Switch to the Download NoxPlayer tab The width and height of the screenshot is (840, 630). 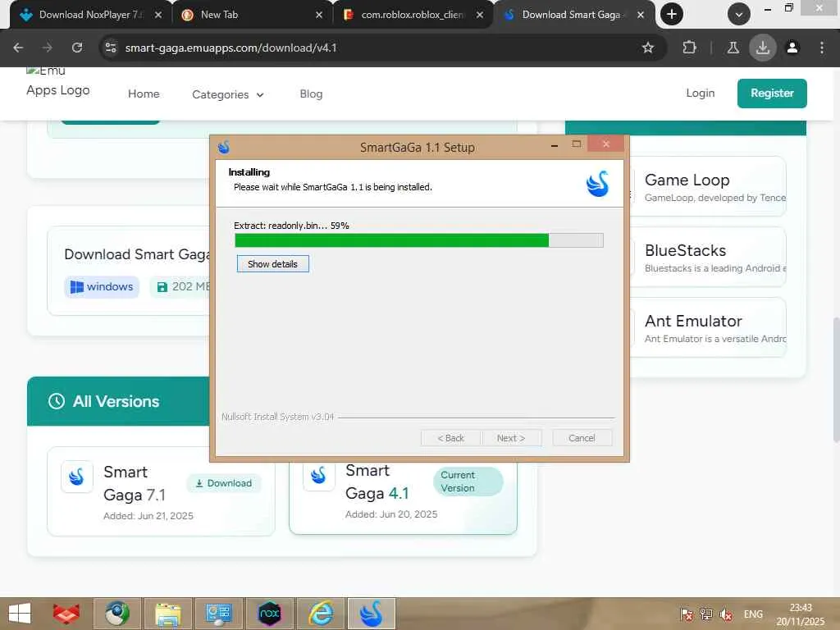pyautogui.click(x=90, y=15)
